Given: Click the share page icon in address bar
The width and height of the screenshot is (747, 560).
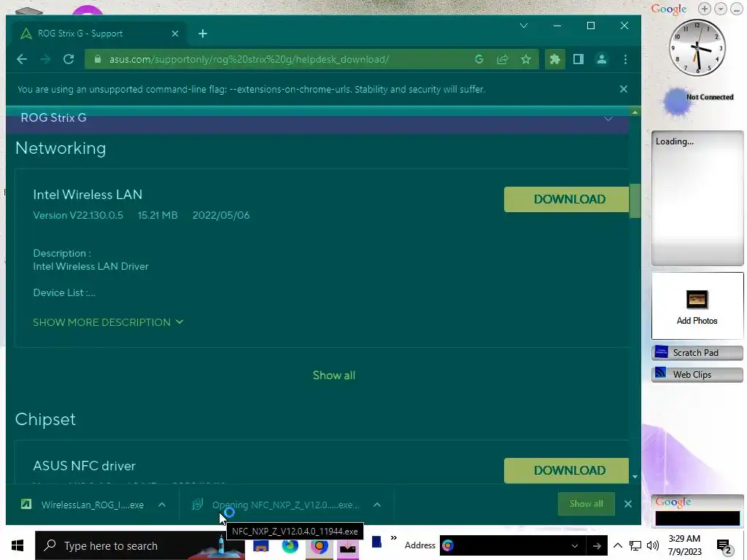Looking at the screenshot, I should tap(503, 59).
